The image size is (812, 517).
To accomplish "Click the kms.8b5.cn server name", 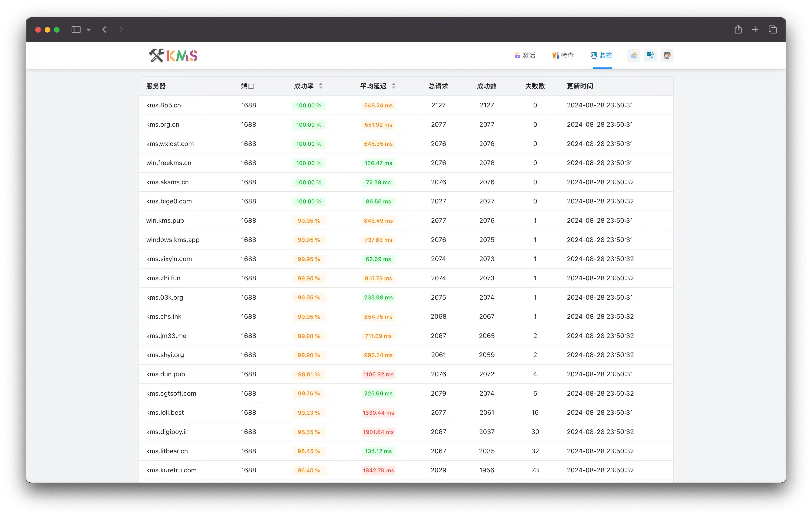I will (x=163, y=105).
